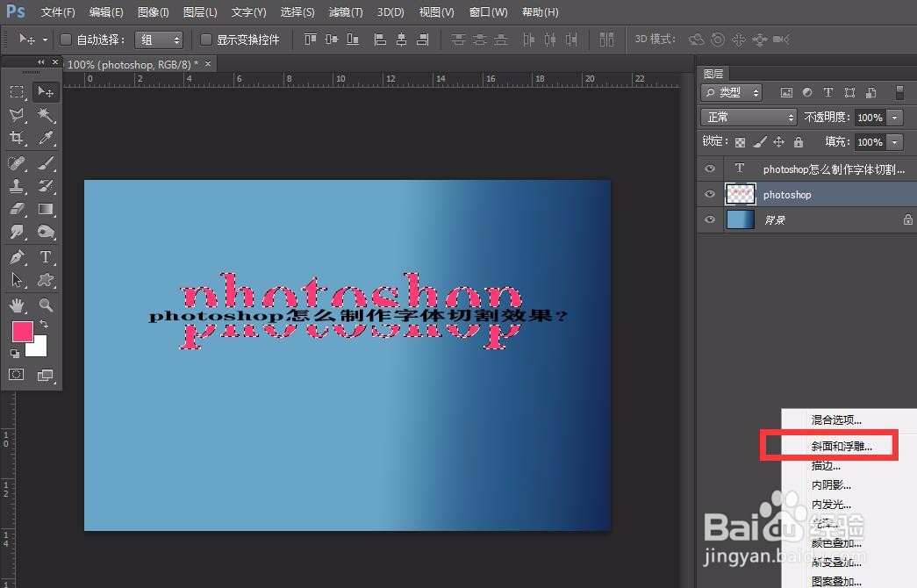Select the Crop tool
Screen dimensions: 917x588
pos(17,138)
